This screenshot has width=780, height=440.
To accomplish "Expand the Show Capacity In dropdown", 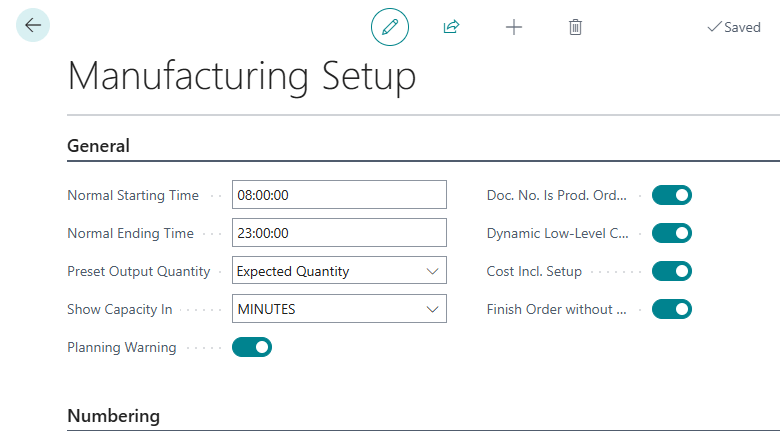I will tap(339, 309).
